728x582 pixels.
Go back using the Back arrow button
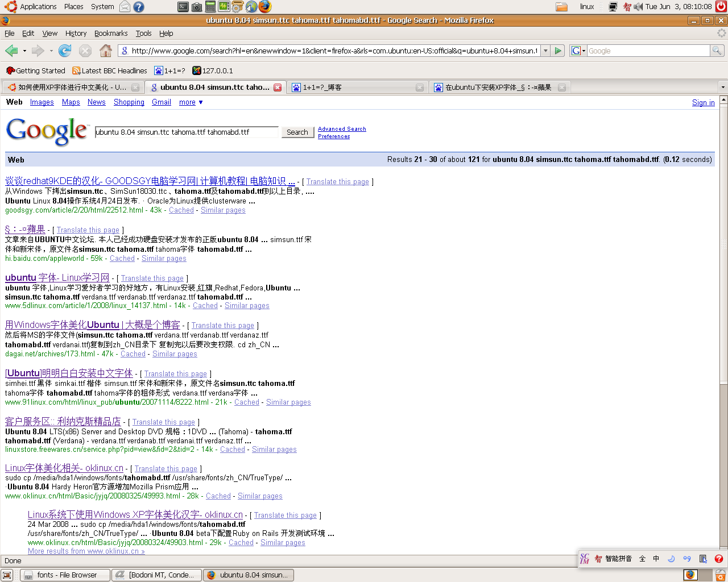(11, 51)
